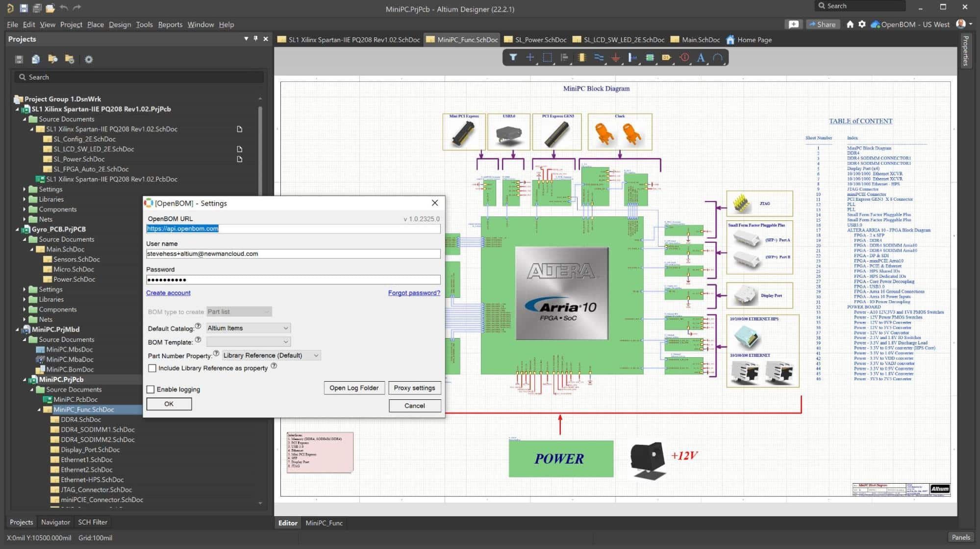Open the Panels button in status bar
Viewport: 980px width, 549px height.
[x=960, y=537]
